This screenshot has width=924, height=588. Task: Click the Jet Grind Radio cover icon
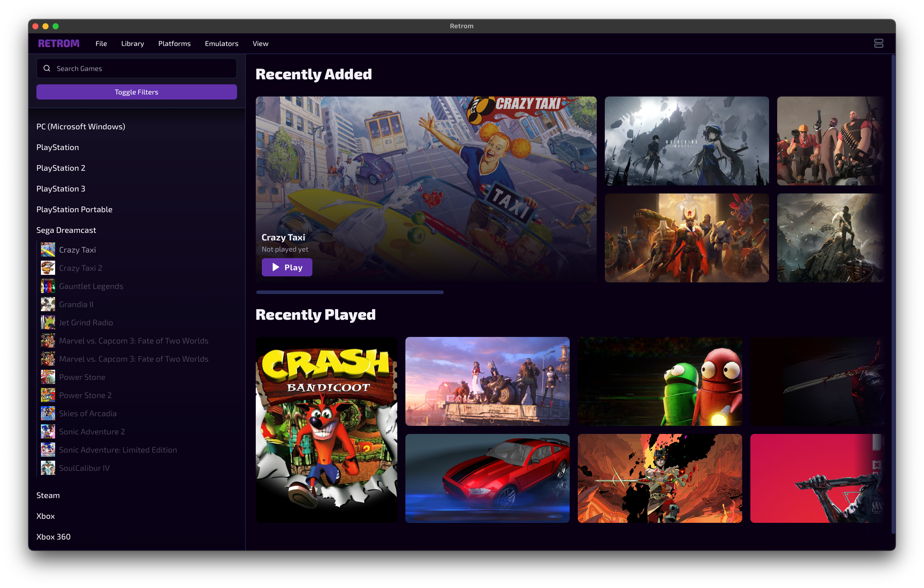[48, 323]
